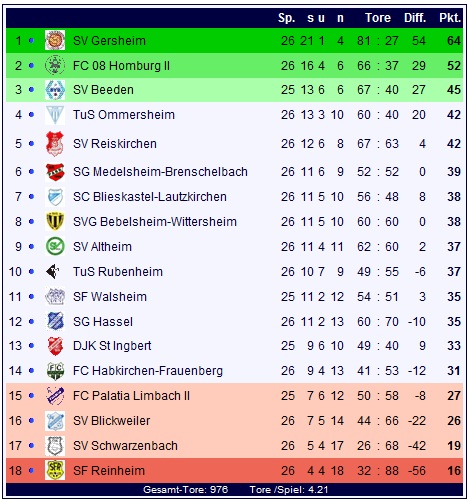Select SG Medelsheim-Brenschelbach team name
This screenshot has width=469, height=502.
pyautogui.click(x=160, y=172)
